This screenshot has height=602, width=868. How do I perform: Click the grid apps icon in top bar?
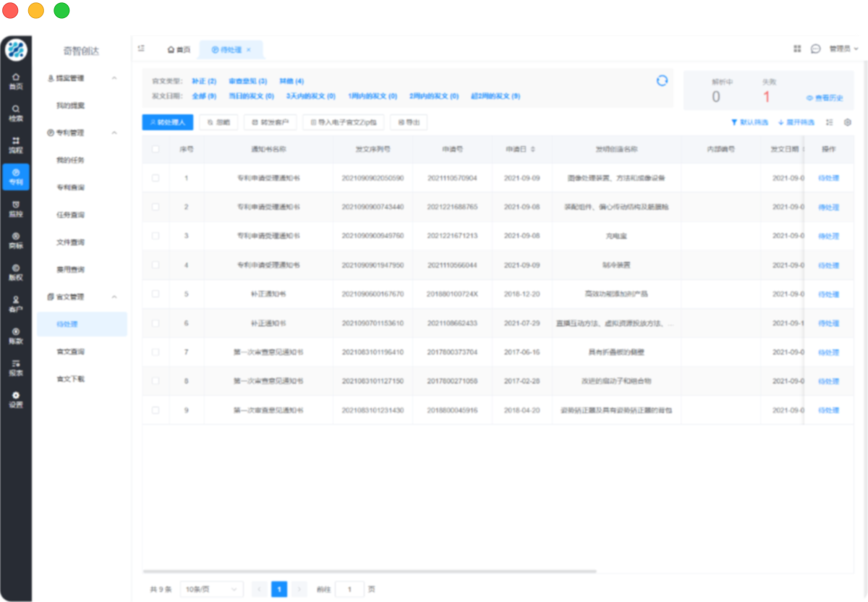click(x=797, y=48)
